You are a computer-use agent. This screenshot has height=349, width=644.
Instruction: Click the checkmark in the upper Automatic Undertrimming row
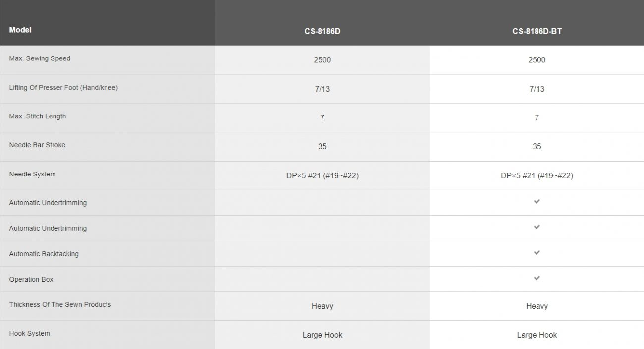[537, 202]
